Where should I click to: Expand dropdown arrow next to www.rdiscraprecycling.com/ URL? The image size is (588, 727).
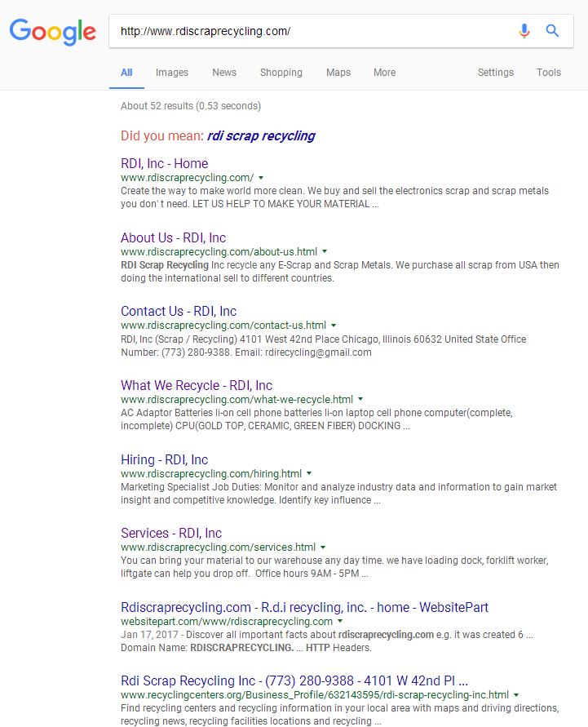261,178
